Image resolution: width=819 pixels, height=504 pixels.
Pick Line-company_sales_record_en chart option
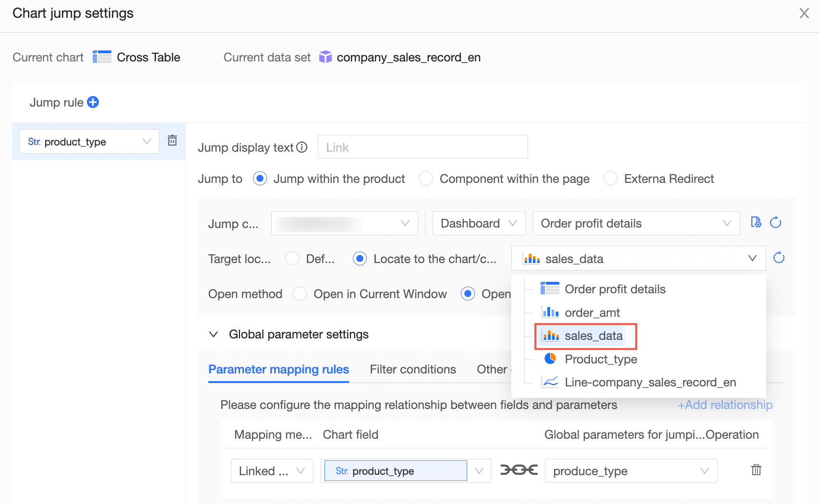[x=650, y=383]
